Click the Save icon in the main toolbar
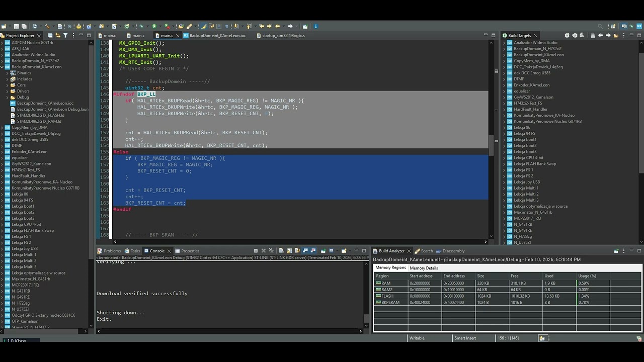Image resolution: width=644 pixels, height=362 pixels. 16,26
